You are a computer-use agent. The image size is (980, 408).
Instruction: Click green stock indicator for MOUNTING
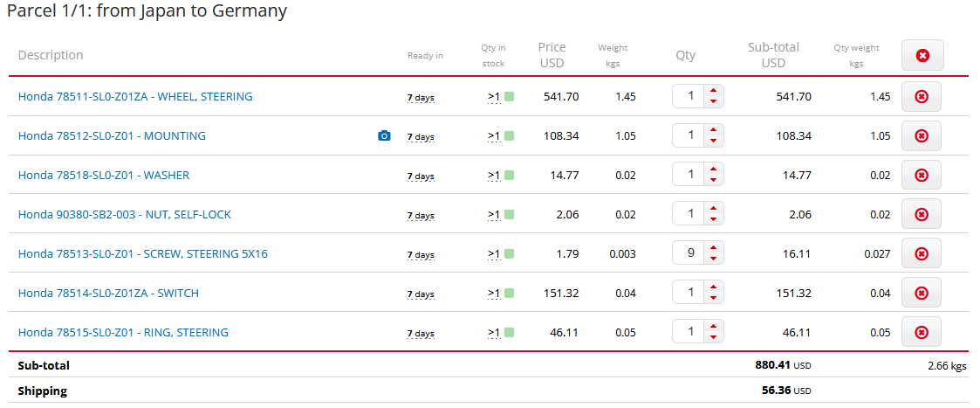[x=509, y=135]
